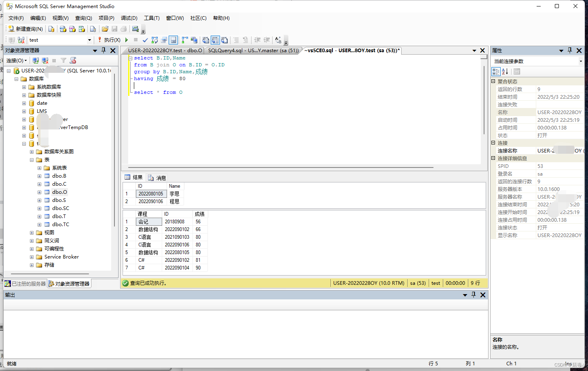Select the dbo.O table in tree

(59, 192)
